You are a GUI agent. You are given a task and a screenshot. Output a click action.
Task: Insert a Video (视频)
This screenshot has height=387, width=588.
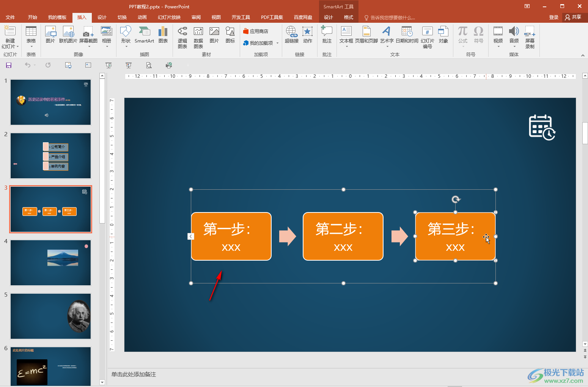tap(498, 36)
